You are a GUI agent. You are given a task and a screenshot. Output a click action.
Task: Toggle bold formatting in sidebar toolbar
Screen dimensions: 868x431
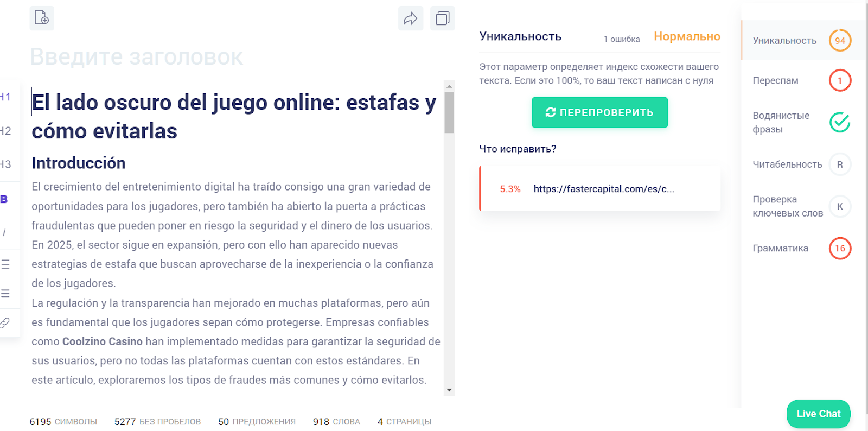4,199
